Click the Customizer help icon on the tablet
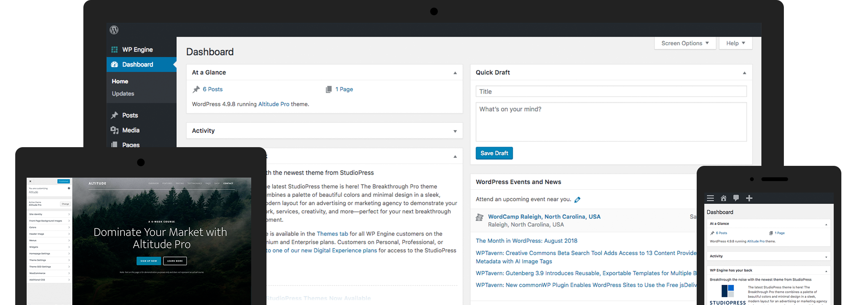The width and height of the screenshot is (868, 305). click(x=69, y=188)
